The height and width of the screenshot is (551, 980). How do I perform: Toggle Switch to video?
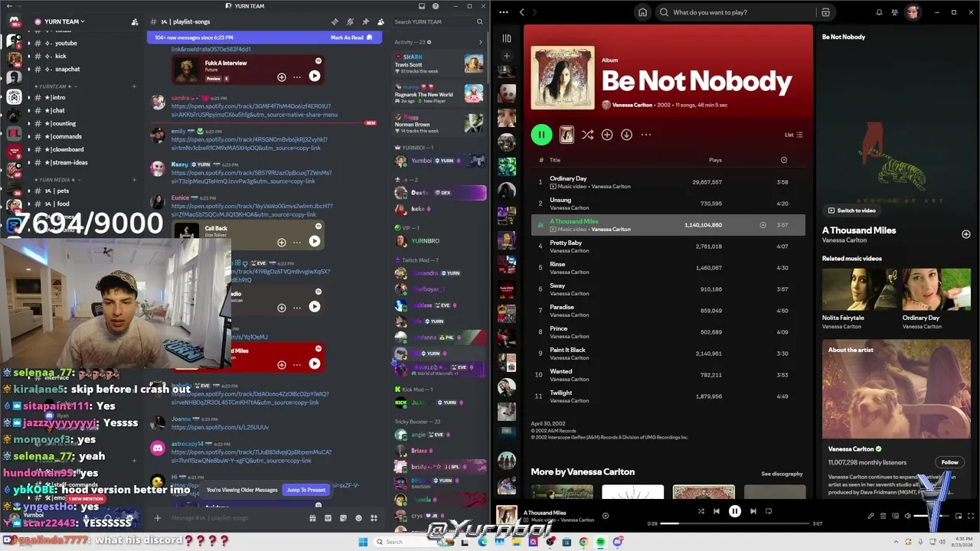(x=851, y=210)
